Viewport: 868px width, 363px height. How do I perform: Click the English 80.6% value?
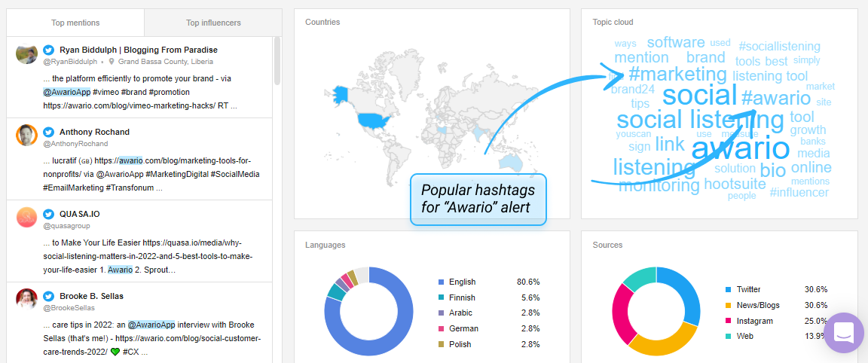coord(528,282)
